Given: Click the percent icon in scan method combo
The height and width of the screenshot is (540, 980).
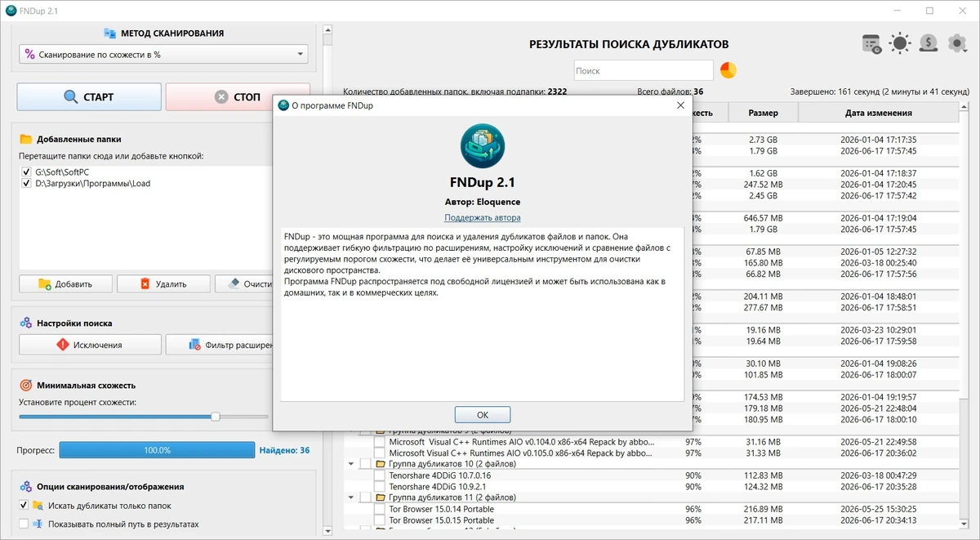Looking at the screenshot, I should (x=30, y=55).
